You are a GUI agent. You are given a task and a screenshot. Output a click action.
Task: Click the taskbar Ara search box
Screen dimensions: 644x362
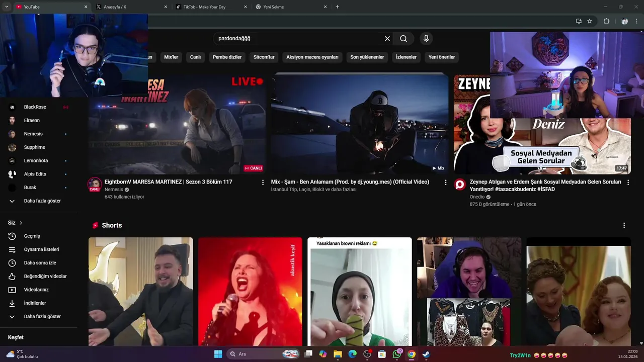[263, 354]
